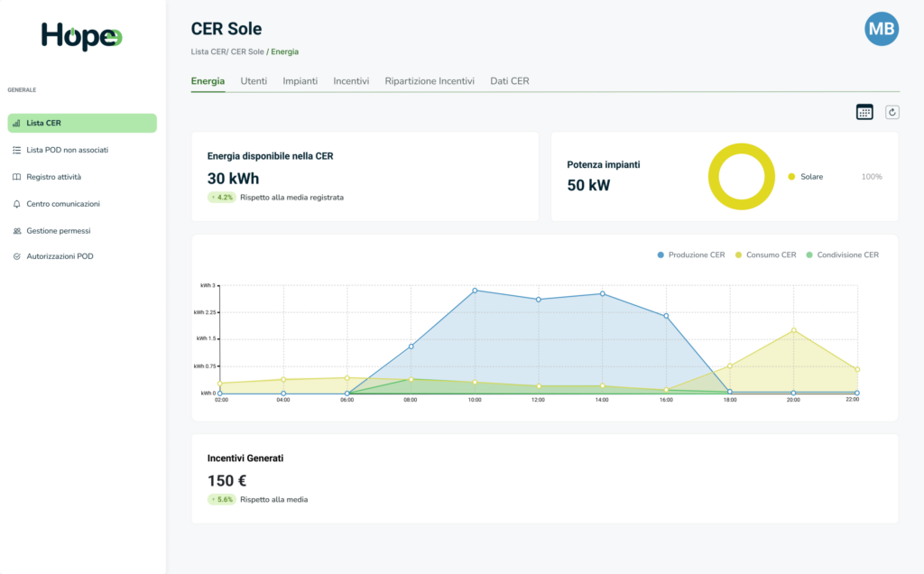This screenshot has height=574, width=924.
Task: Toggle the Consumo CER chart series
Action: coord(769,255)
